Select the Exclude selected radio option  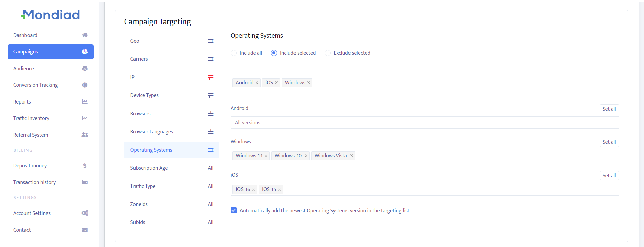click(x=328, y=53)
